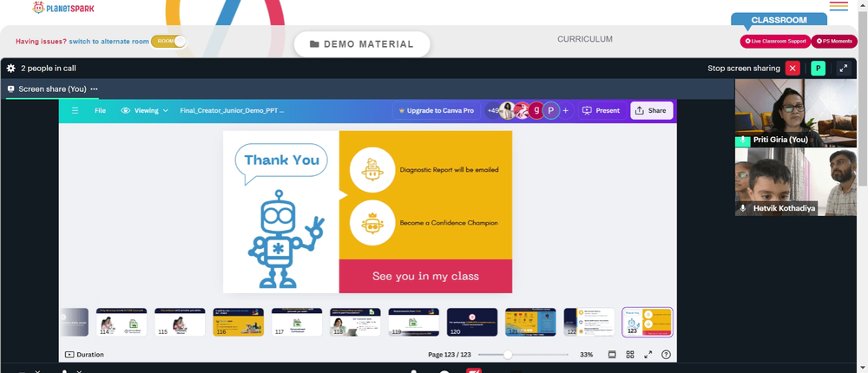Open the DEMO MATERIAL folder button
This screenshot has height=373, width=868.
click(362, 44)
